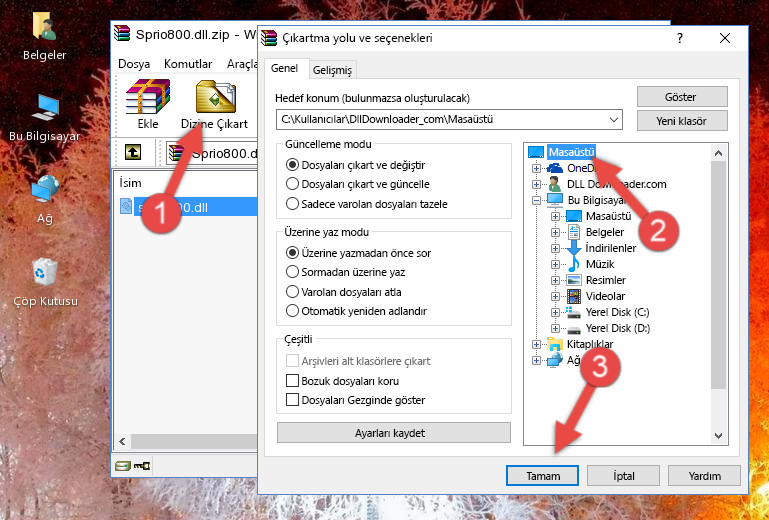Click the folder tree scroll down arrow
The height and width of the screenshot is (520, 769).
718,435
